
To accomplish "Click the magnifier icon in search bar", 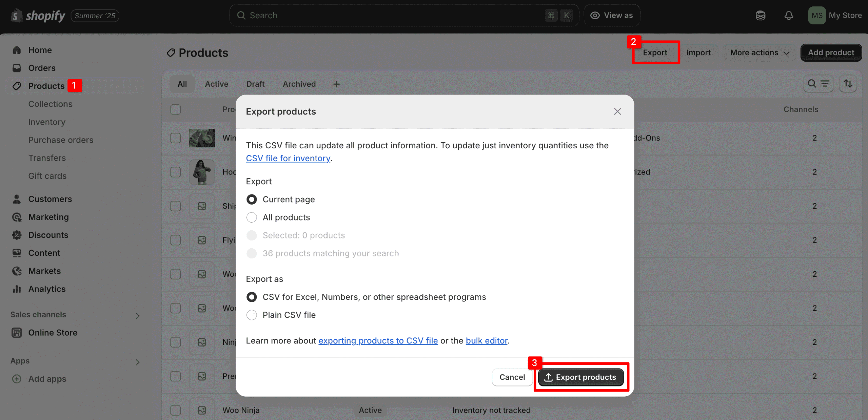I will click(241, 16).
